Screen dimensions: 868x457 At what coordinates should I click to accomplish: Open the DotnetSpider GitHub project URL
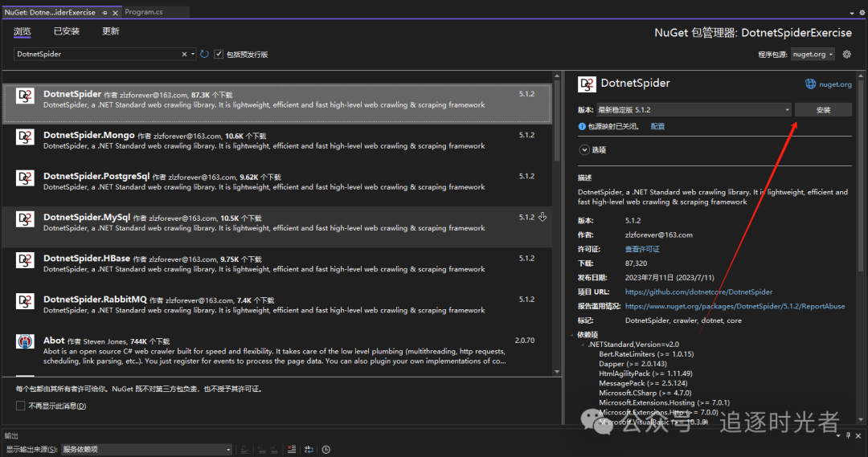point(698,292)
